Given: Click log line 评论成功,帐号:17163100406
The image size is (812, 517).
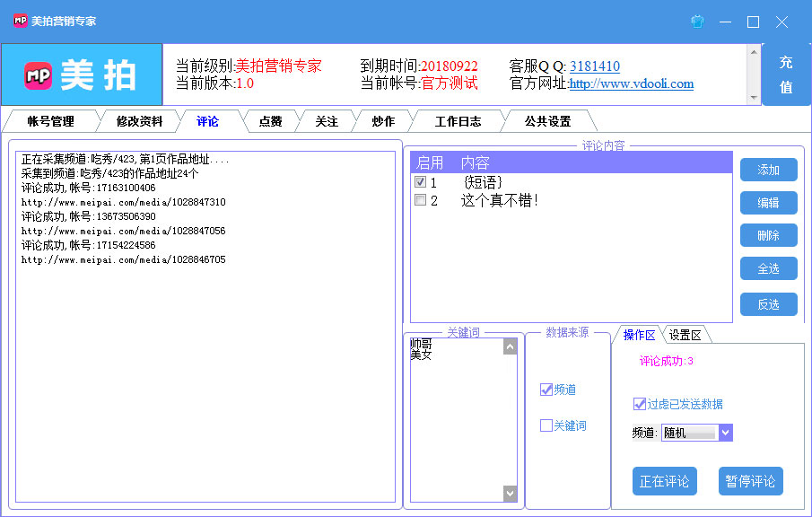Looking at the screenshot, I should tap(88, 188).
